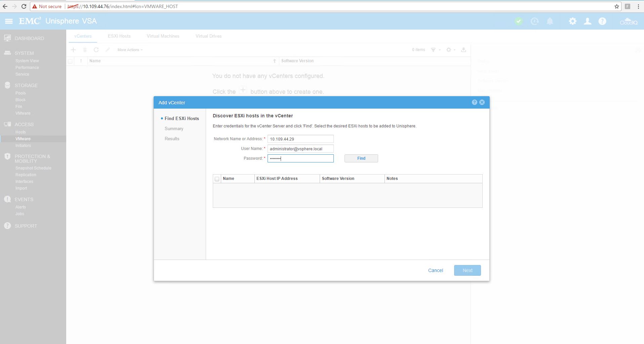Image resolution: width=644 pixels, height=344 pixels.
Task: Toggle select-all checkbox in ESXi hosts table
Action: (x=217, y=179)
